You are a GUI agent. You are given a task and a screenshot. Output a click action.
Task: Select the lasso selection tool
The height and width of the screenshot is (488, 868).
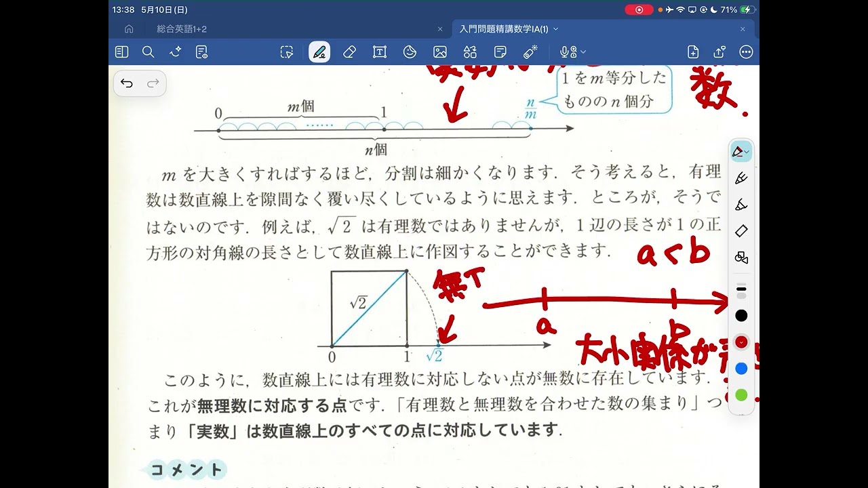(x=287, y=52)
